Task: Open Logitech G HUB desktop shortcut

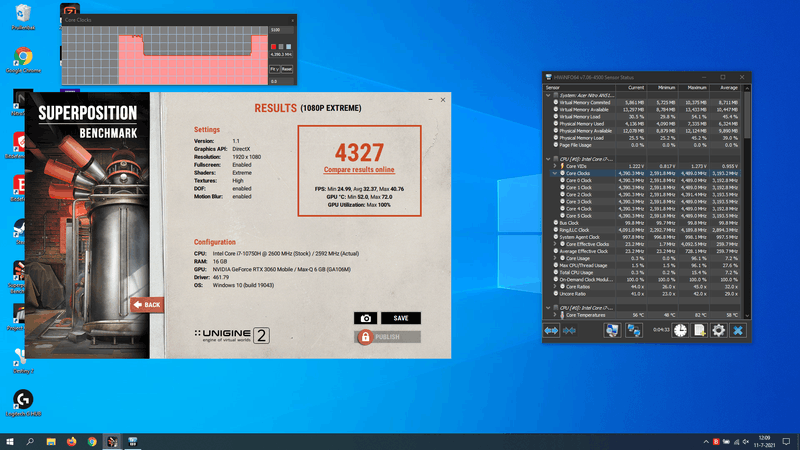Action: [x=23, y=403]
